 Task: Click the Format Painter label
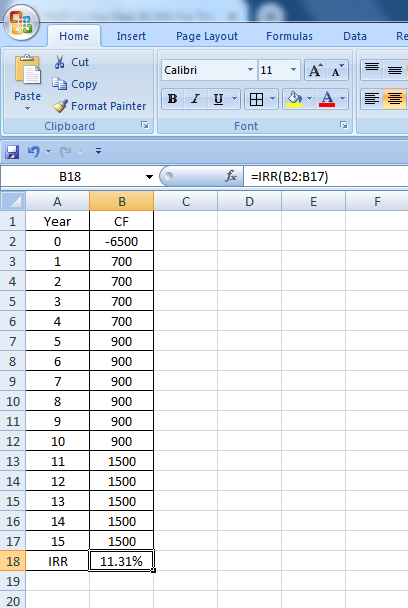pyautogui.click(x=109, y=106)
